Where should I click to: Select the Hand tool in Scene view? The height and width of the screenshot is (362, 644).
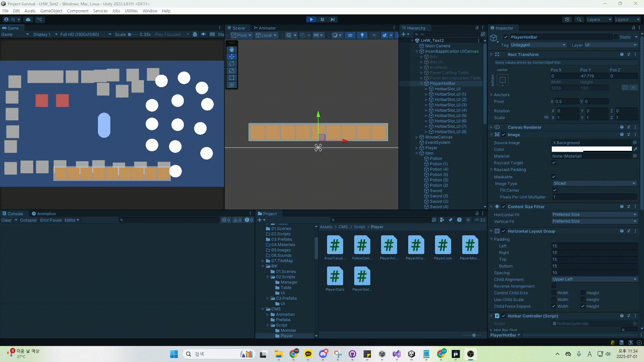(x=231, y=49)
